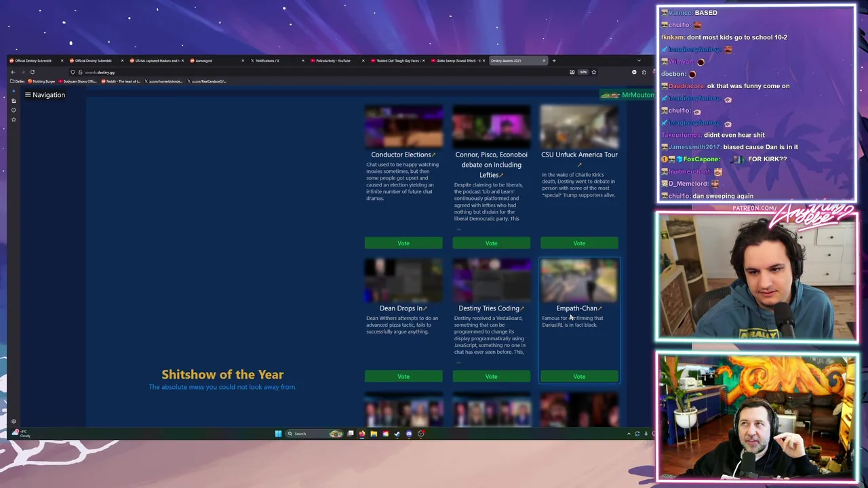The image size is (868, 488).
Task: Close the Destiny Awards 2025 tab
Action: (543, 61)
